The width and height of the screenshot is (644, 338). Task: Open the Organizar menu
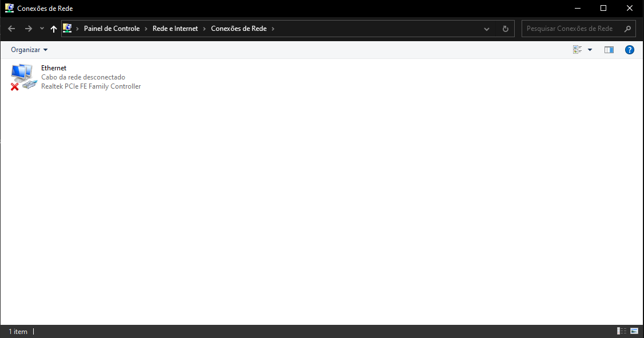coord(29,50)
